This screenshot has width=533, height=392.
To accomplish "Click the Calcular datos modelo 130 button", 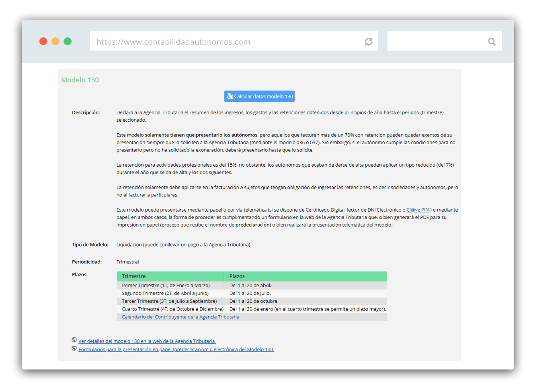I will pos(259,96).
